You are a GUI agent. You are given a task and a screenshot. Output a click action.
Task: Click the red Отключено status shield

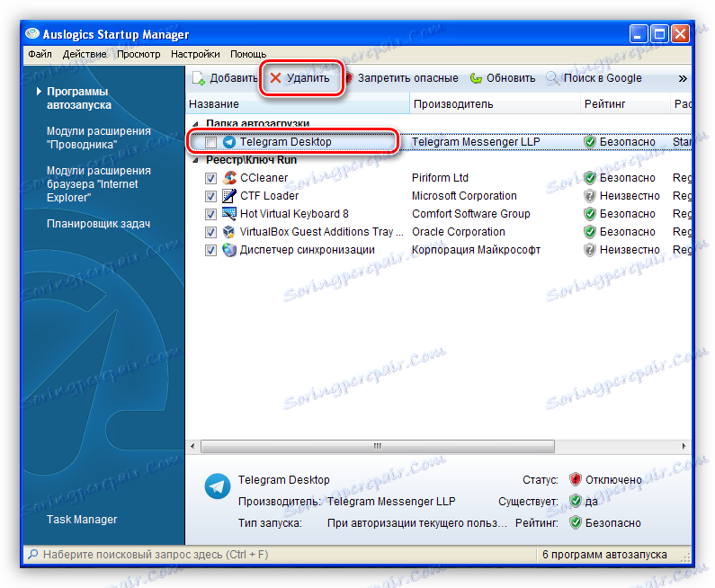click(576, 479)
